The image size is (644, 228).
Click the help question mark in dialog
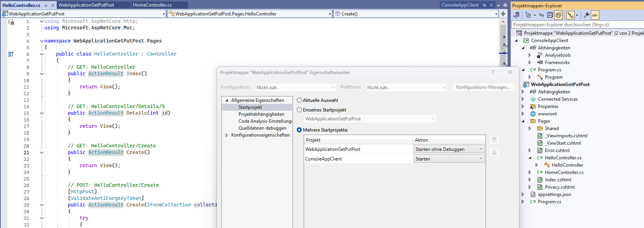click(493, 72)
